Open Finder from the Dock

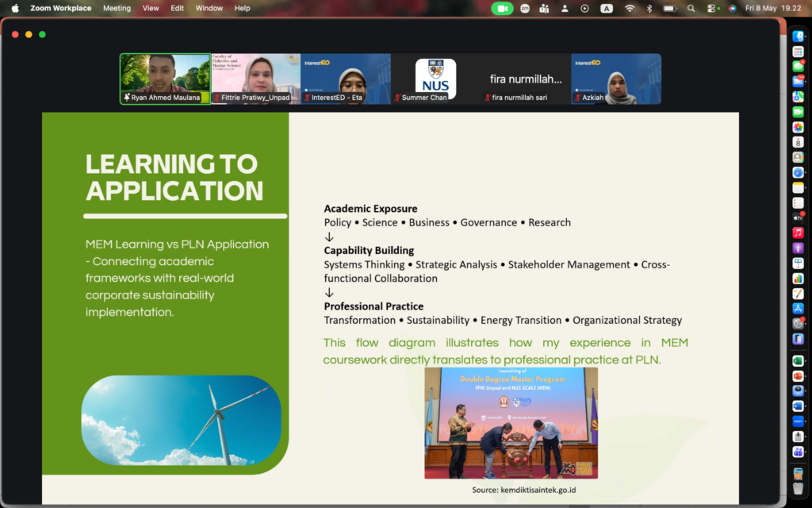(x=798, y=37)
